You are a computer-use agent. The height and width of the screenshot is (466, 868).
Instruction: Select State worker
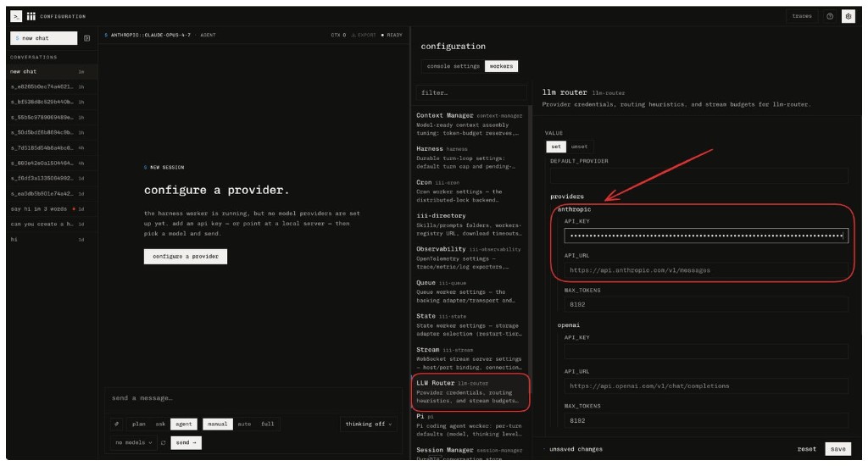tap(470, 325)
